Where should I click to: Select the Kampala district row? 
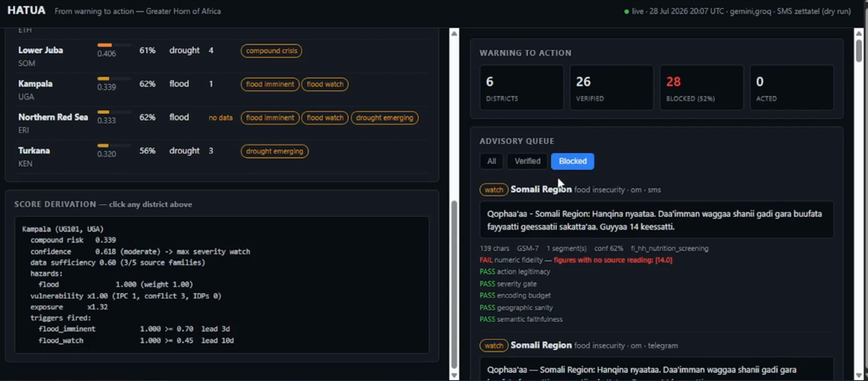pyautogui.click(x=222, y=90)
